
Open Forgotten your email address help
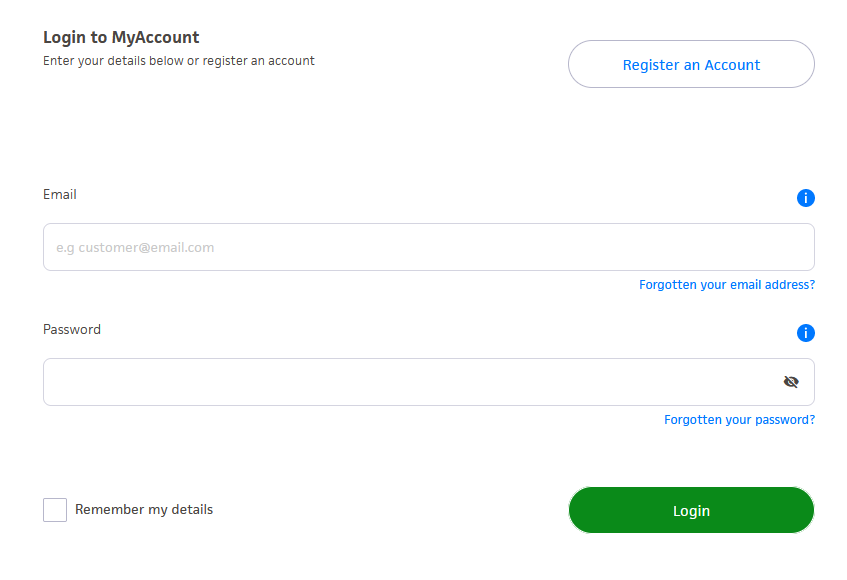tap(727, 284)
